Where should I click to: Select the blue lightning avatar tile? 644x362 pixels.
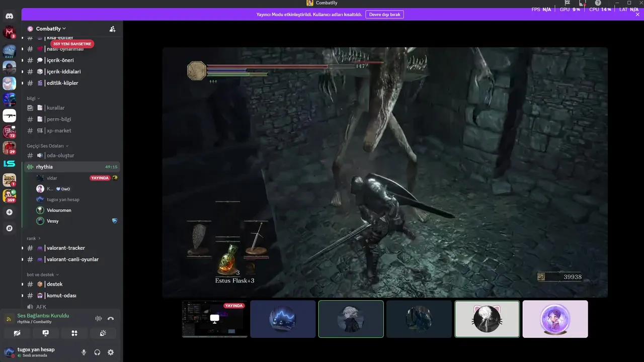click(x=283, y=319)
